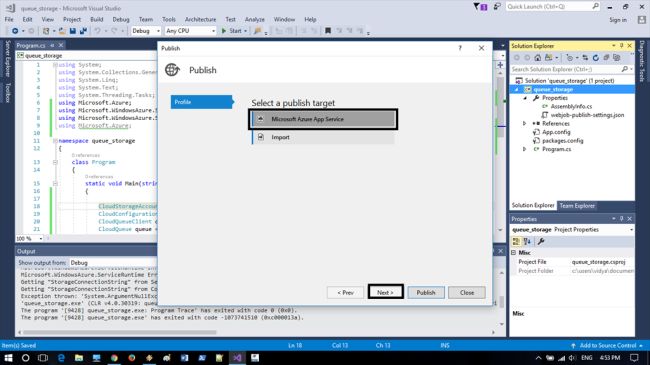Click the Next button in Publish dialog
The image size is (650, 365).
385,292
